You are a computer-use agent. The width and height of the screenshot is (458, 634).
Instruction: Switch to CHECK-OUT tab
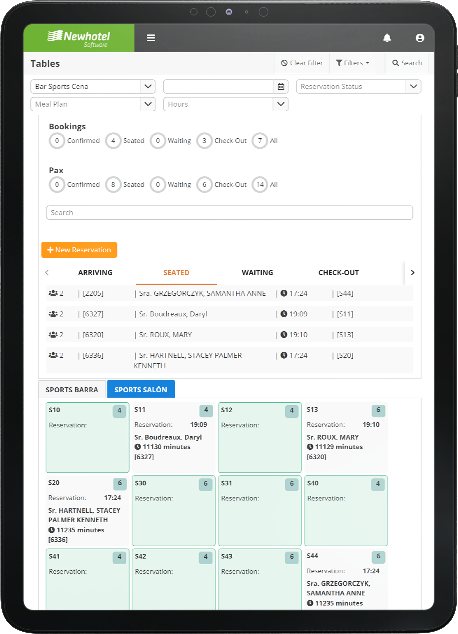[x=338, y=273]
